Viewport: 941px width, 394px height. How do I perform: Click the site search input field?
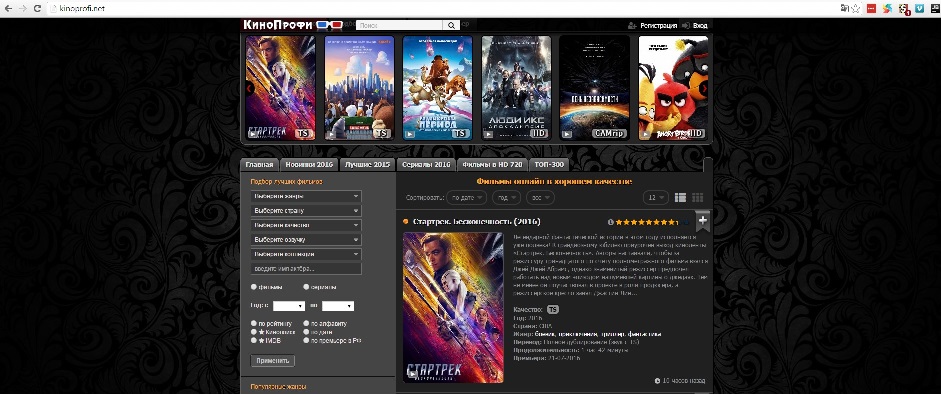[x=400, y=25]
